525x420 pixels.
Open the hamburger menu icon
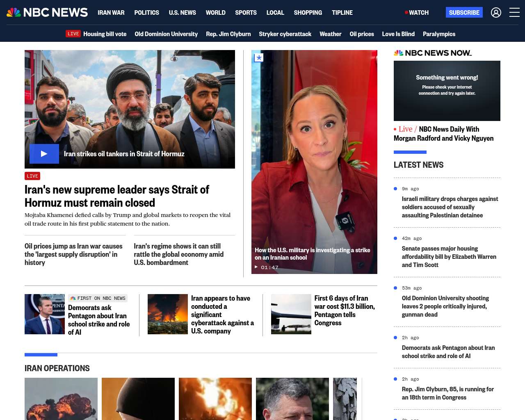pyautogui.click(x=514, y=13)
